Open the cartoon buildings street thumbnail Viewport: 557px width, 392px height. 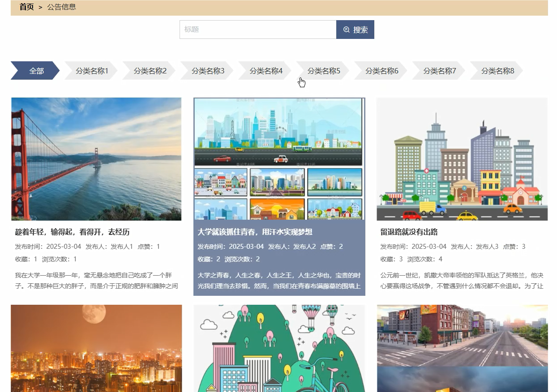pyautogui.click(x=462, y=159)
